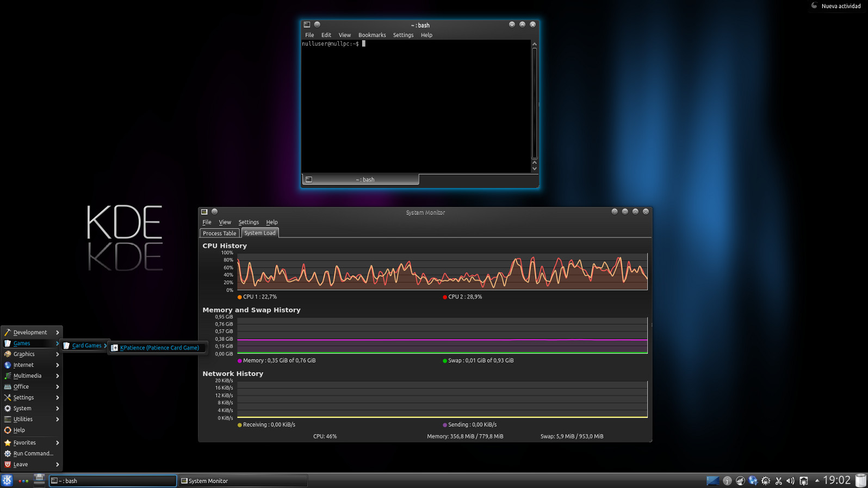Click the terminal vertical scrollbar track

535,103
